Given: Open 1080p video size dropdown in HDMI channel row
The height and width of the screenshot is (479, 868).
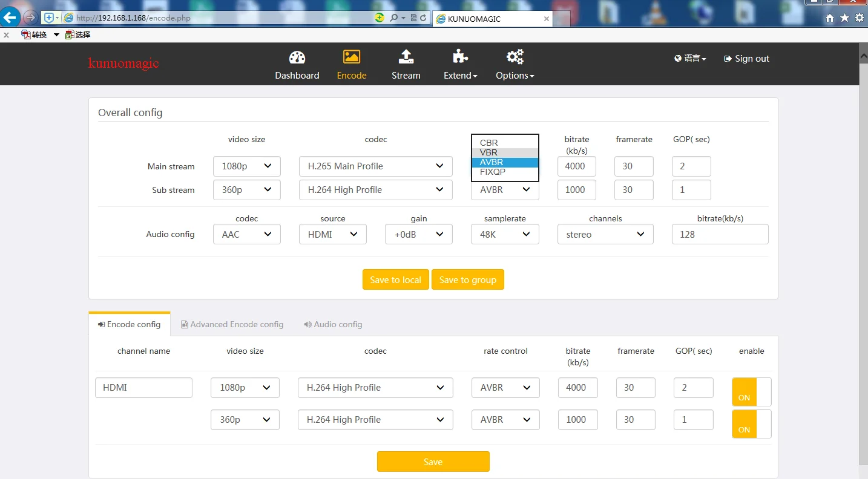Looking at the screenshot, I should [245, 388].
